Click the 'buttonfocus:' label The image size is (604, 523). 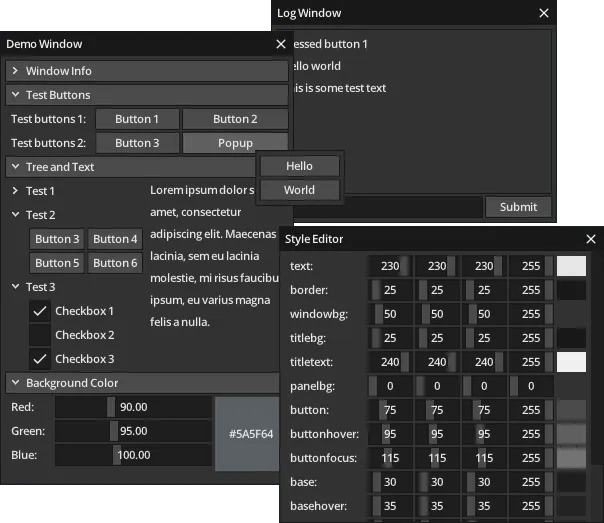[x=323, y=458]
